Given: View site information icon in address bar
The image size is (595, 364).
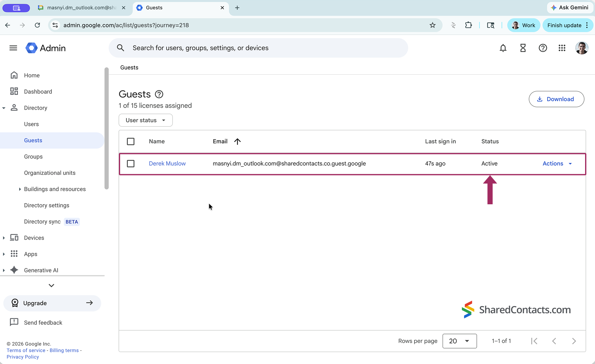Looking at the screenshot, I should 55,25.
